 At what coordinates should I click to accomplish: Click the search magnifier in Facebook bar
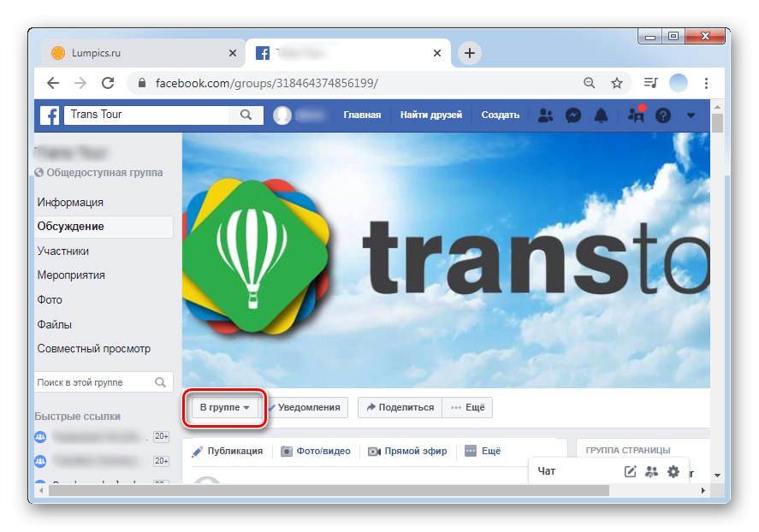point(246,115)
